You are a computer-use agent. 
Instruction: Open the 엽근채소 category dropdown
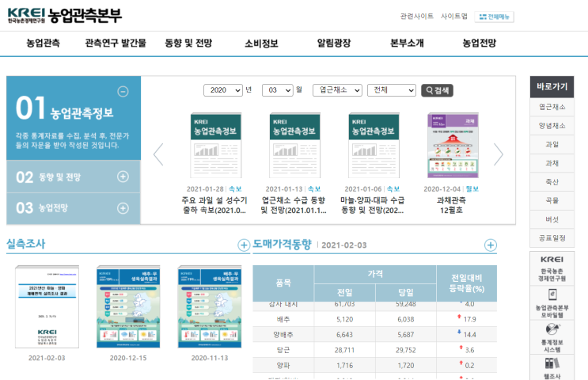click(x=337, y=90)
